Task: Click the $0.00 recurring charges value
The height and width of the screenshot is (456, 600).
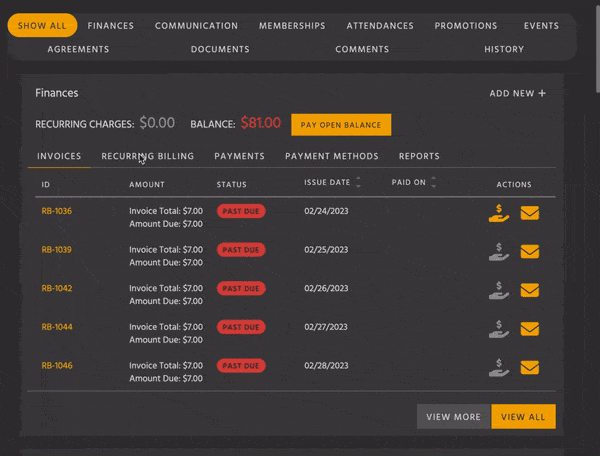Action: pos(157,123)
